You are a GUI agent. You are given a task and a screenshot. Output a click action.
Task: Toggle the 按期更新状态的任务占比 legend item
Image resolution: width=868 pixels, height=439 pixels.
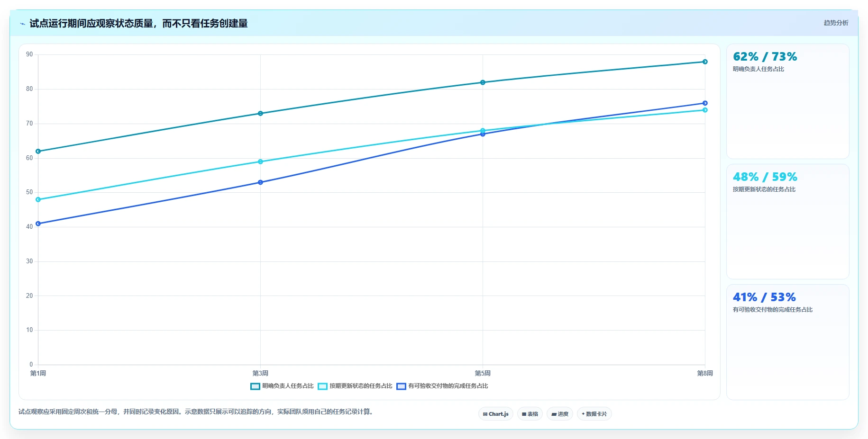[355, 386]
